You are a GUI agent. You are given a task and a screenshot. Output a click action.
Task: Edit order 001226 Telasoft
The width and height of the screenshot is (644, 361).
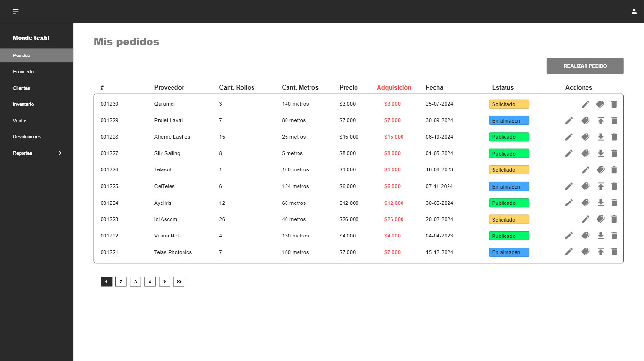[x=586, y=169]
